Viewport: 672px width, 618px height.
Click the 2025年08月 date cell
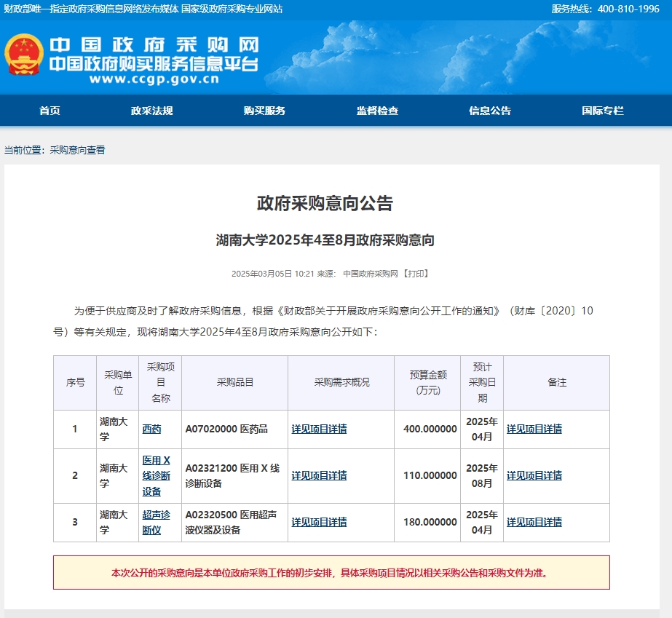click(x=482, y=476)
